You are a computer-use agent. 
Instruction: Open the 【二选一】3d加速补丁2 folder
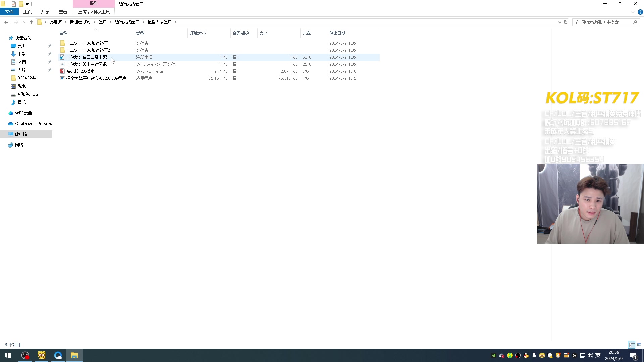tap(89, 50)
